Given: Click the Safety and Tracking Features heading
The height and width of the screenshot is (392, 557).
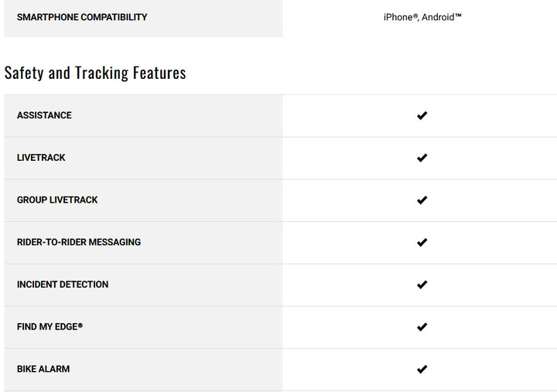Looking at the screenshot, I should [x=95, y=73].
